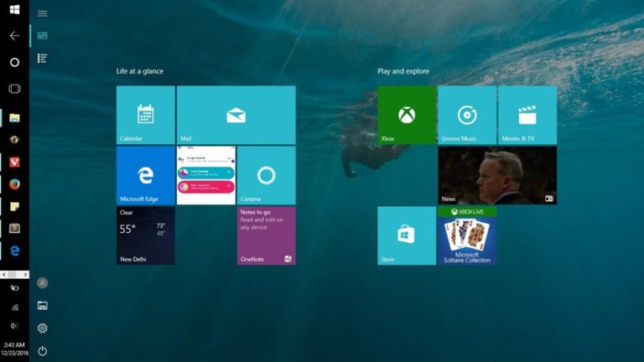This screenshot has height=362, width=644.
Task: Click the Windows Start button
Action: 14,9
